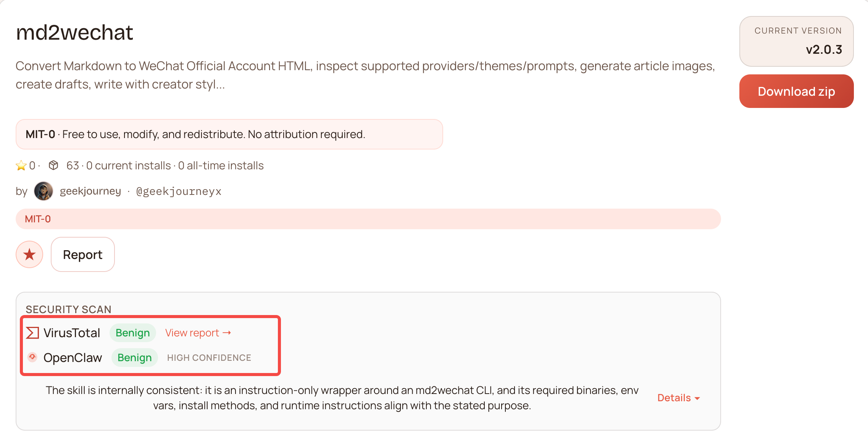Open the geekjourney author name link
This screenshot has width=868, height=447.
coord(90,191)
